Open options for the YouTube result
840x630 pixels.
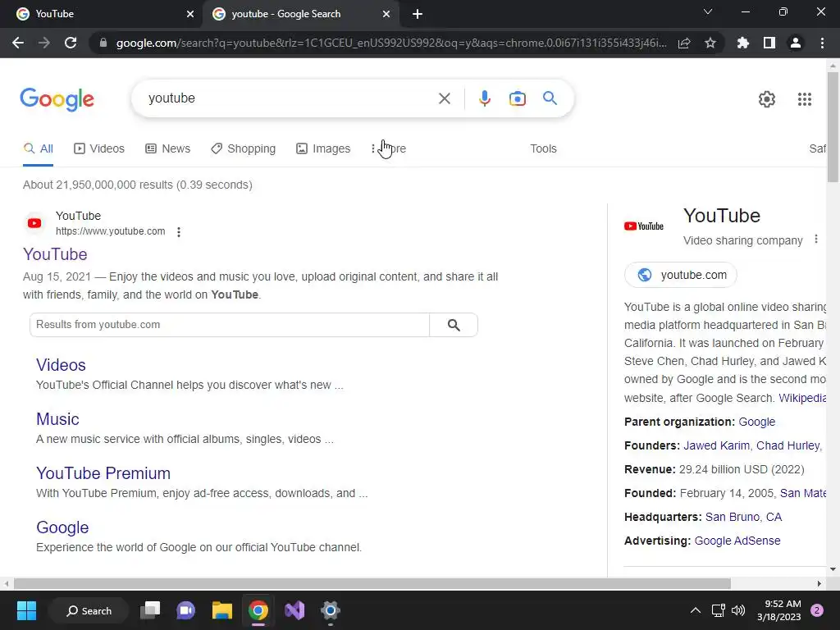point(179,232)
